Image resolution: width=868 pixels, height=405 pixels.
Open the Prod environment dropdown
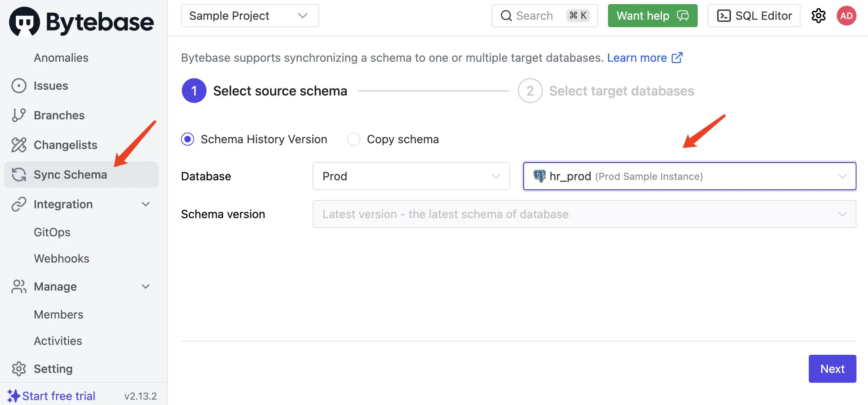411,176
